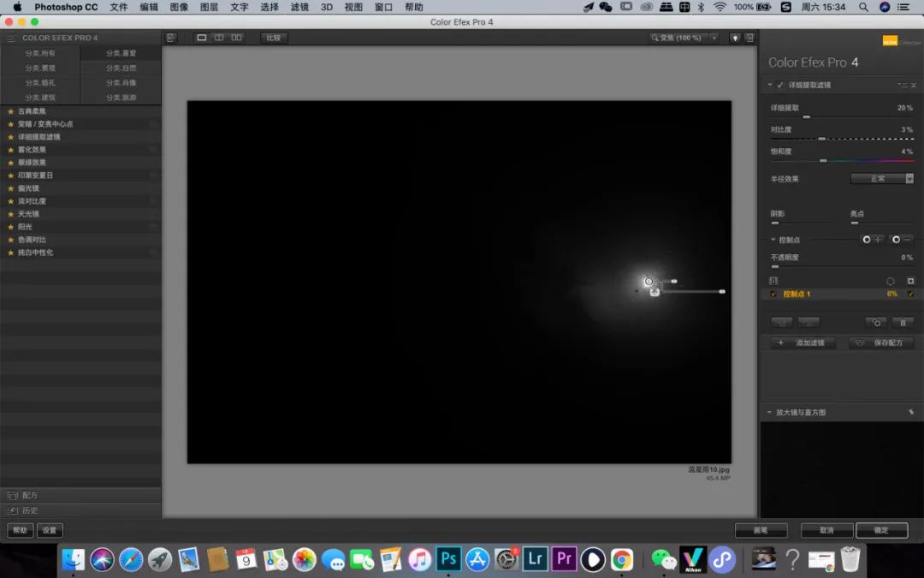The height and width of the screenshot is (578, 924).
Task: Toggle favorite star for 古典柔焦
Action: [10, 110]
